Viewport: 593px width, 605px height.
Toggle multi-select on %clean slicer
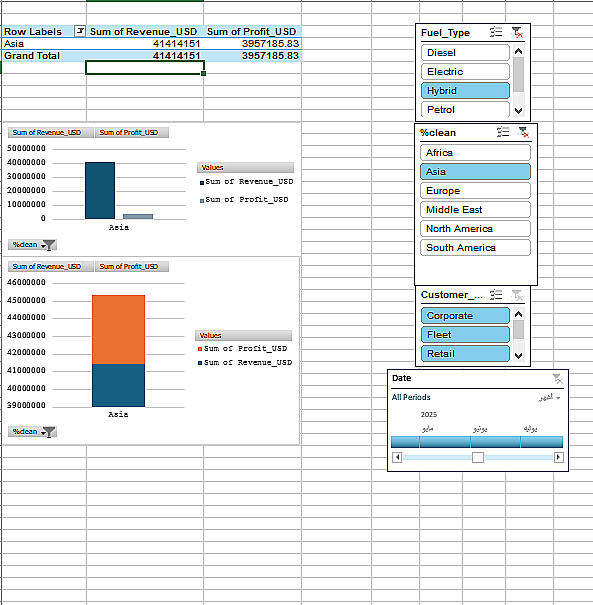click(503, 132)
